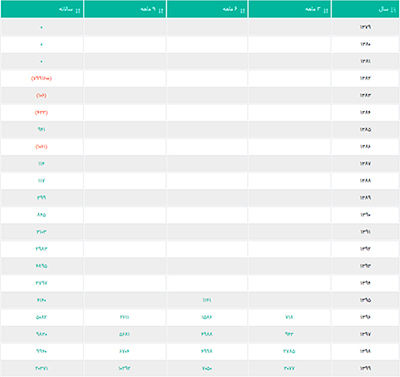Click the annual value 117 for 1388
Viewport: 400px width, 377px height.
tap(41, 181)
